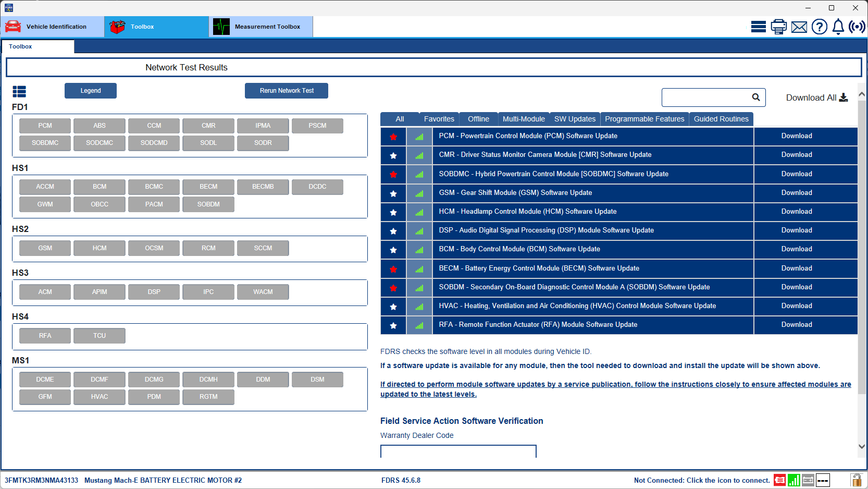Unfavorite the SOBDM Software Update star

393,288
